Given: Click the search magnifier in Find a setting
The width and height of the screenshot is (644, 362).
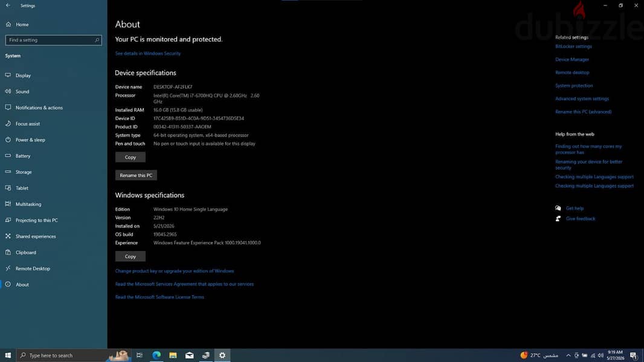Looking at the screenshot, I should pyautogui.click(x=97, y=40).
